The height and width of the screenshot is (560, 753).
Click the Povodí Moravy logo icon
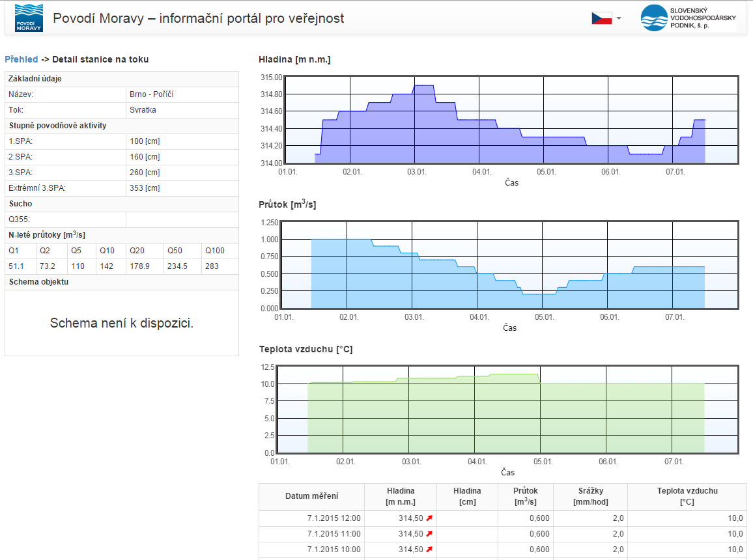pos(29,18)
